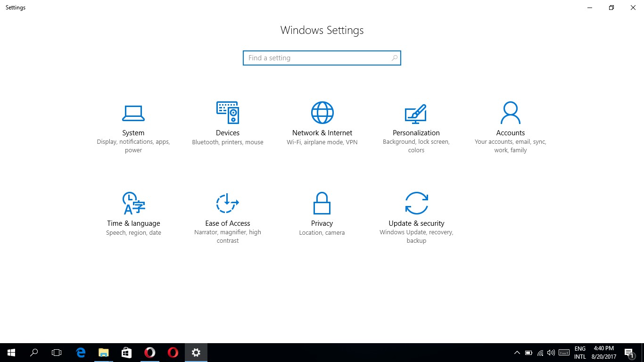
Task: Open the Windows Start menu
Action: pyautogui.click(x=11, y=353)
